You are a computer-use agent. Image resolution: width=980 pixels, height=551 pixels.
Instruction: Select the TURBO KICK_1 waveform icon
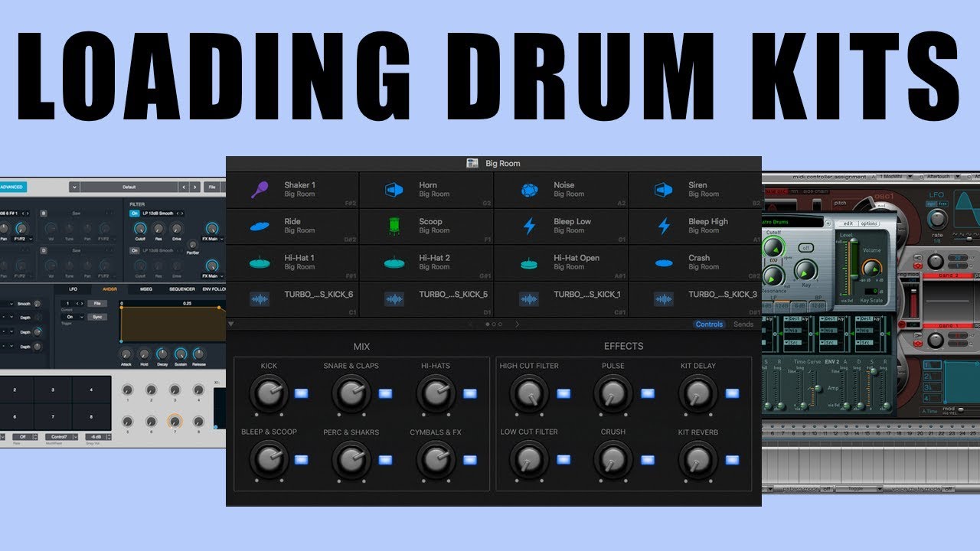pos(529,299)
